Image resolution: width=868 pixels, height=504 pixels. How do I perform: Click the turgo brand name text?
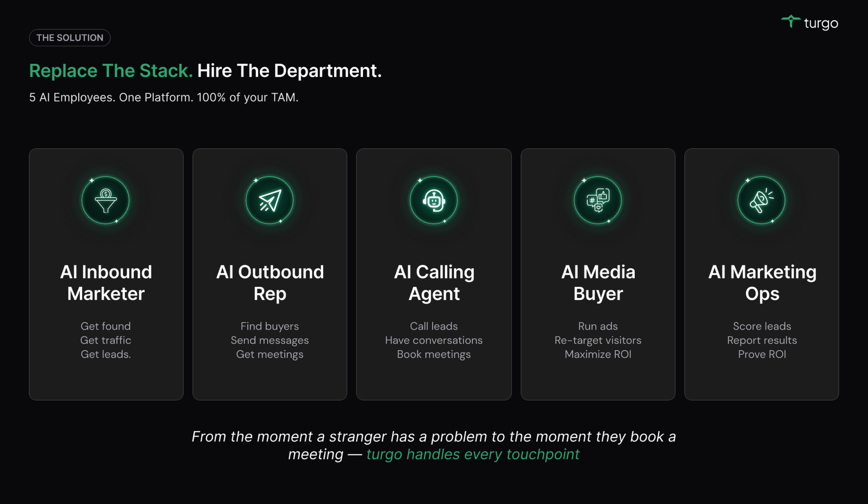[821, 23]
